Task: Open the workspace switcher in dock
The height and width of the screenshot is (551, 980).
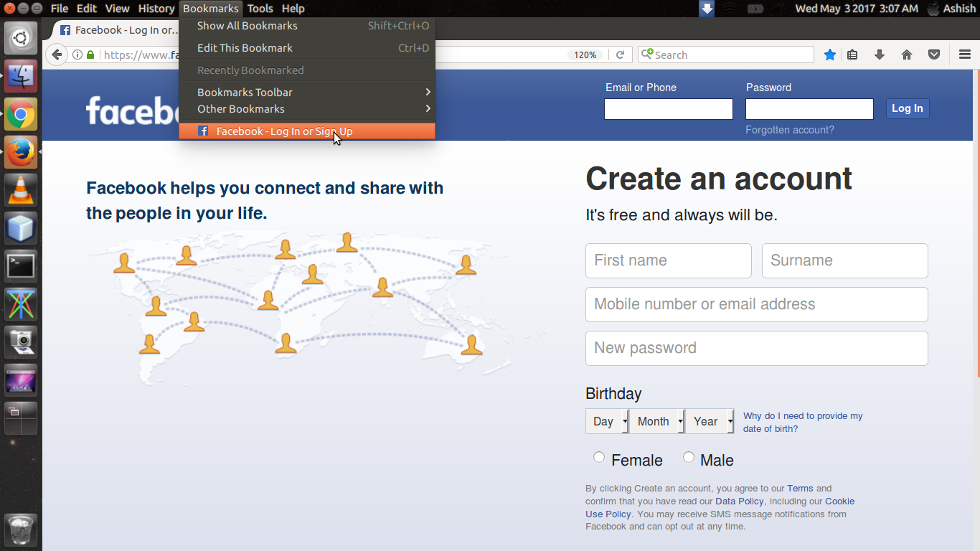Action: tap(21, 418)
